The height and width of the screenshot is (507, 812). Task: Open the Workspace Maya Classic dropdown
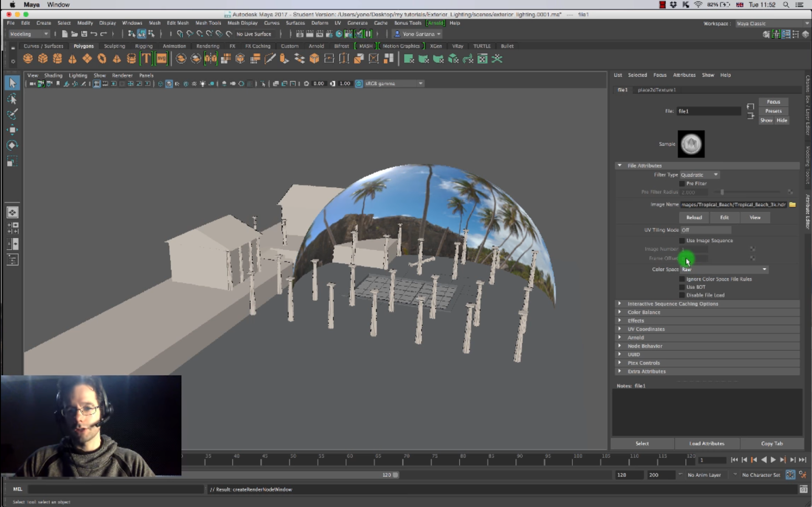[x=772, y=23]
